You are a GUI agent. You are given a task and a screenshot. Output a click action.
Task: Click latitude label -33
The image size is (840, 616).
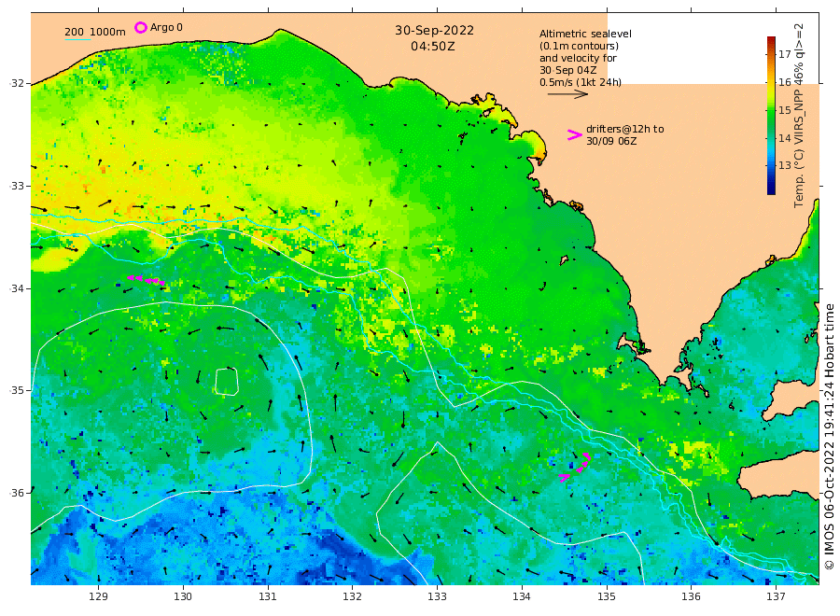[17, 186]
